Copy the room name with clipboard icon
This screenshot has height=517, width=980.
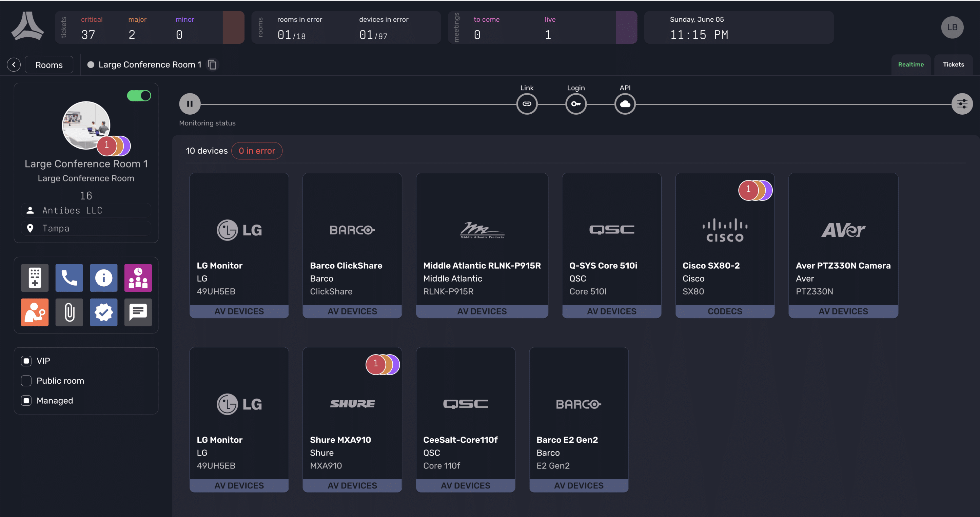pos(212,65)
